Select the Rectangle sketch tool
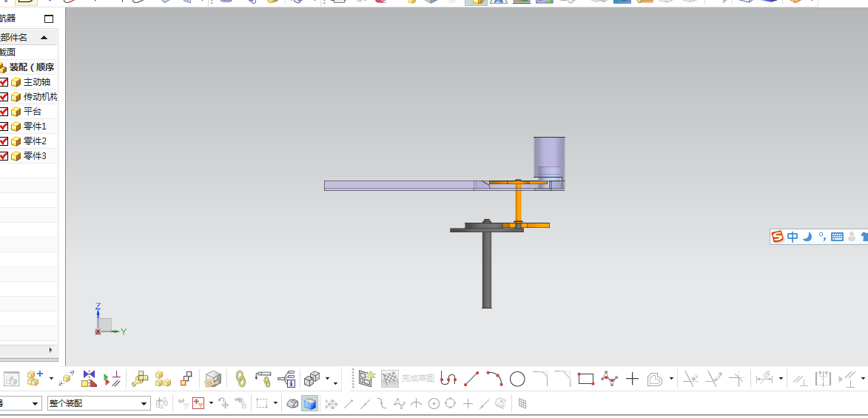This screenshot has height=418, width=868. [x=585, y=379]
